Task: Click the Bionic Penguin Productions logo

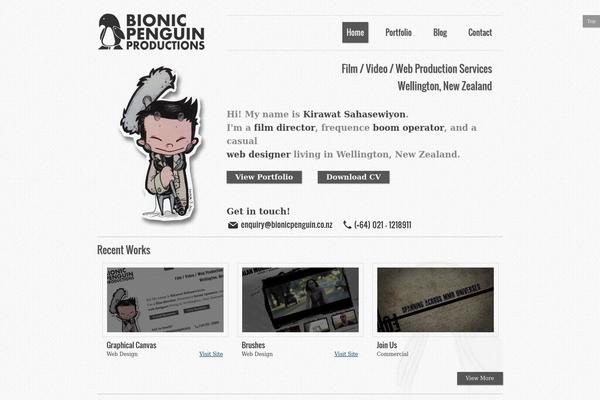Action: [152, 32]
